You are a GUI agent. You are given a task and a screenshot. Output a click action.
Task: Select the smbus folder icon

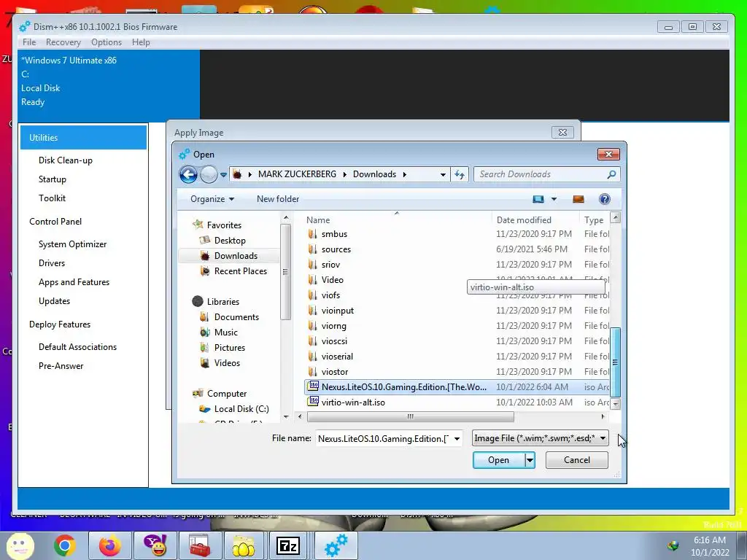click(312, 234)
